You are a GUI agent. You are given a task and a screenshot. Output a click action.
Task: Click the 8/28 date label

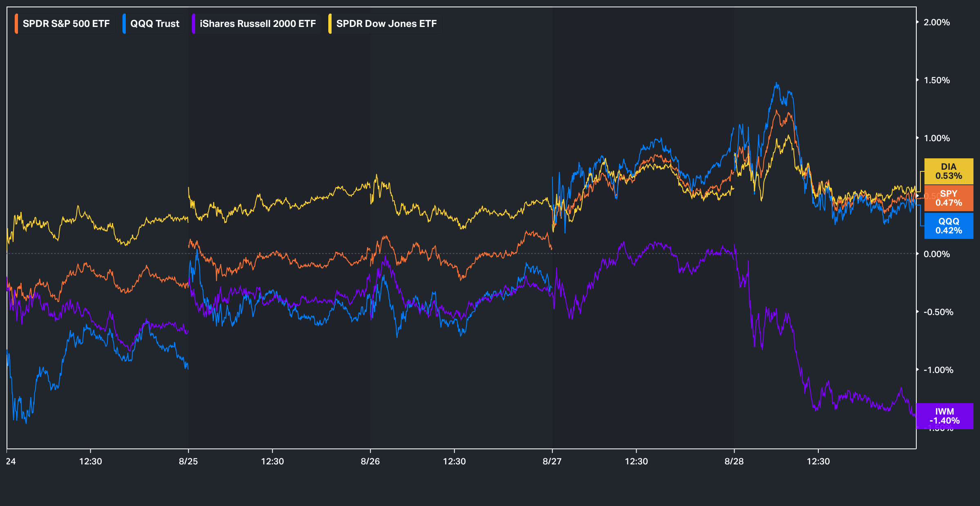(x=734, y=462)
